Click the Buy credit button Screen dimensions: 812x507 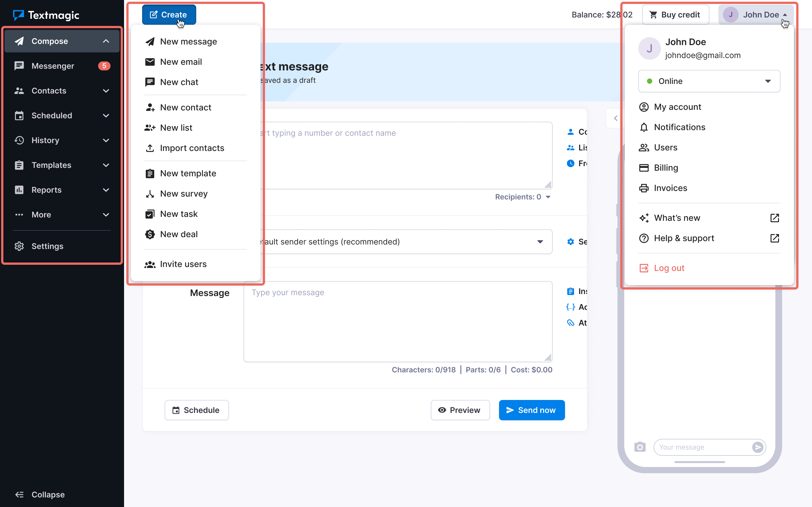coord(676,15)
